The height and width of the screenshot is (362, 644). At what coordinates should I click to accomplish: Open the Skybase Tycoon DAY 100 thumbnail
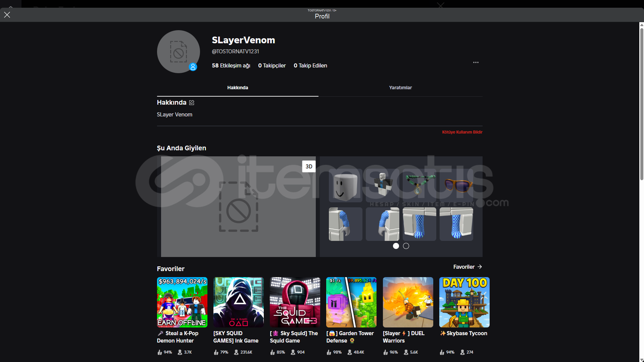464,302
